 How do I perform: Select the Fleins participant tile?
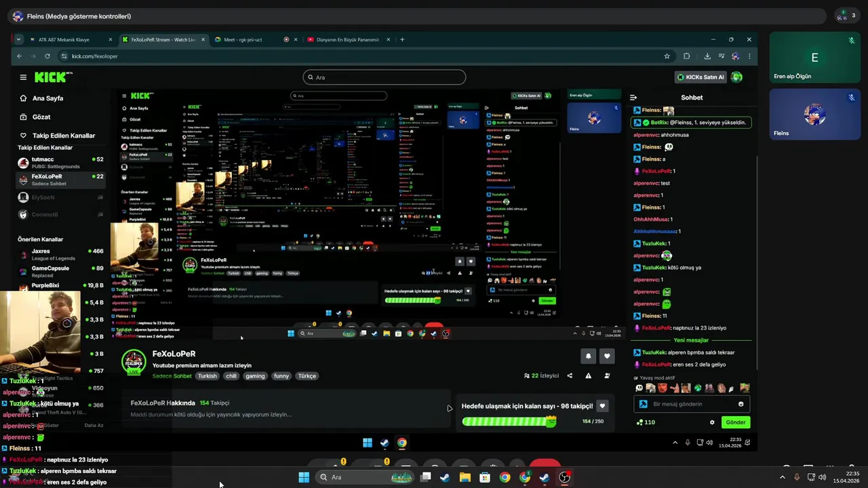814,114
